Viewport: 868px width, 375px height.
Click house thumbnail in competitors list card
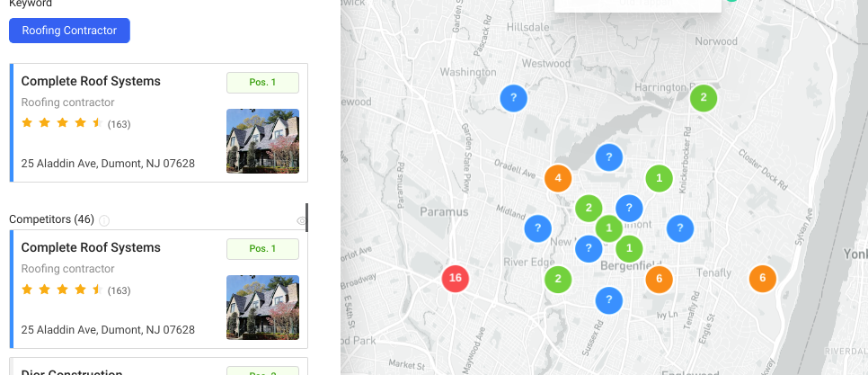[x=262, y=308]
